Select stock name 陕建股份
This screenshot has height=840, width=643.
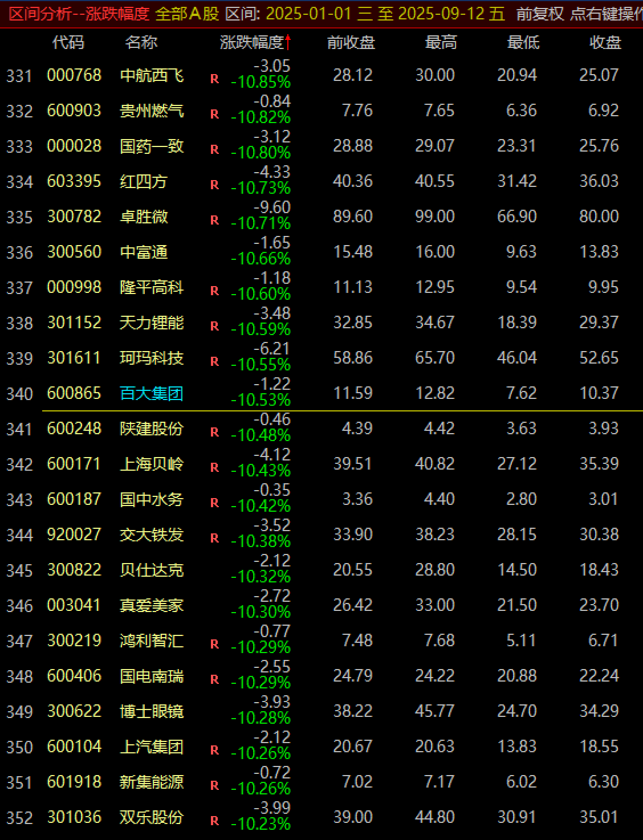click(152, 429)
